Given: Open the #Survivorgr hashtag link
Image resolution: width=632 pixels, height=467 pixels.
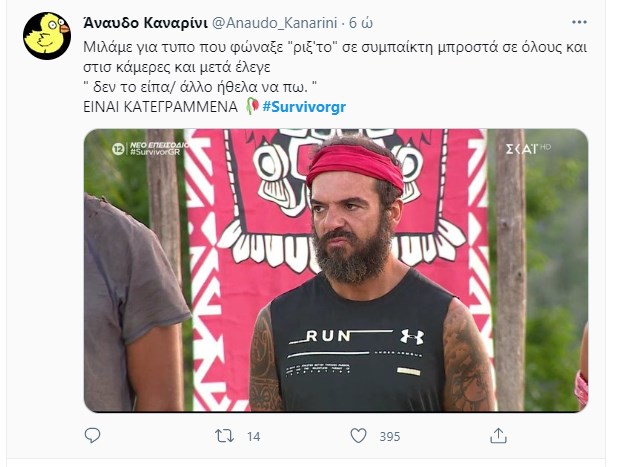Looking at the screenshot, I should pyautogui.click(x=304, y=107).
